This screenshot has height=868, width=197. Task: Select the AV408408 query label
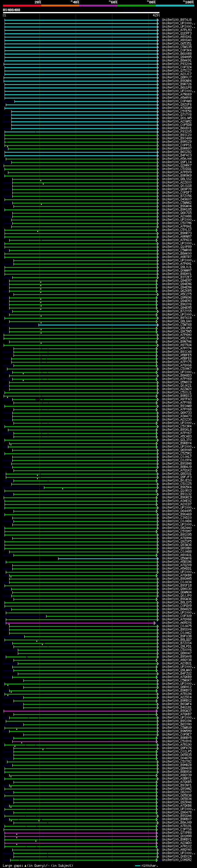click(11, 10)
